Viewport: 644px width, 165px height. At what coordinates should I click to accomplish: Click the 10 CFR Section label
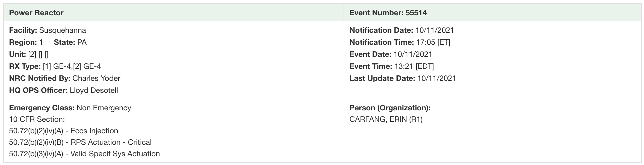pyautogui.click(x=37, y=119)
